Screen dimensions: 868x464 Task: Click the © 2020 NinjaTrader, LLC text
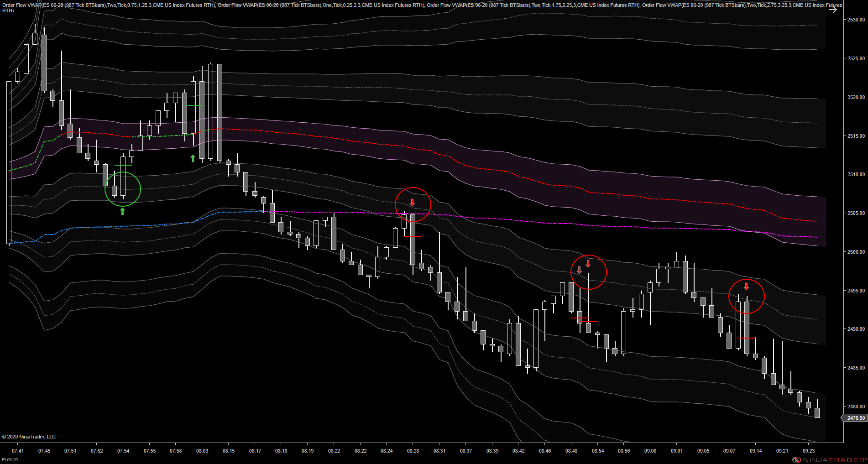coord(29,437)
